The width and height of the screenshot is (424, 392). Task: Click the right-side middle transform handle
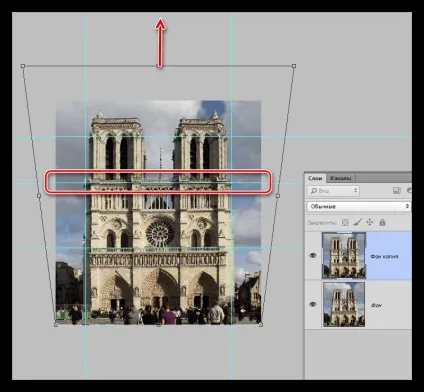click(278, 196)
